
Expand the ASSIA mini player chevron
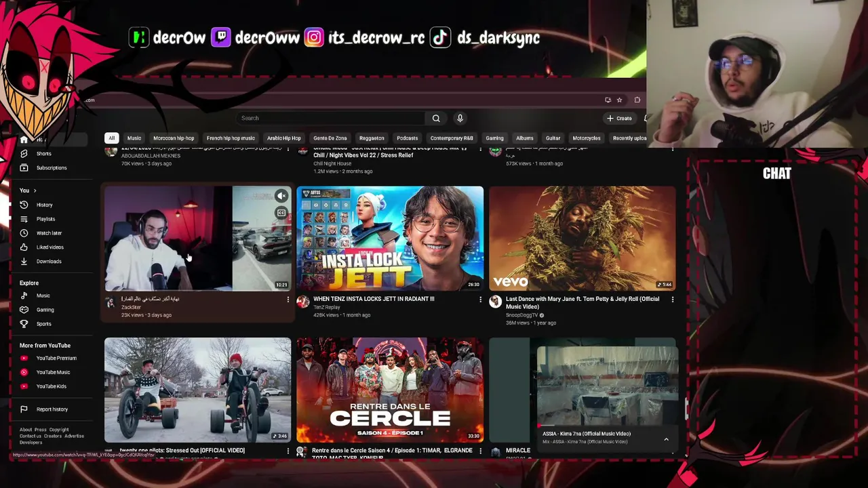coord(666,439)
